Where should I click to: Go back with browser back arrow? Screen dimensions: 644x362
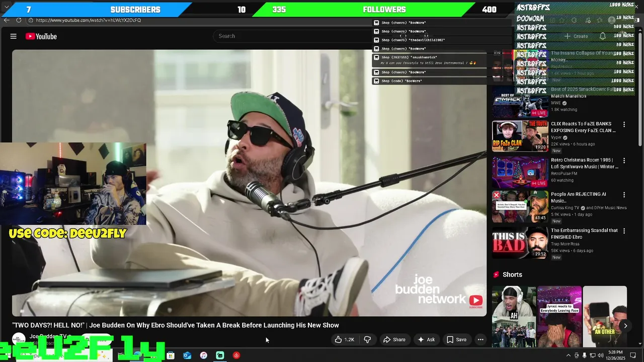[7, 20]
